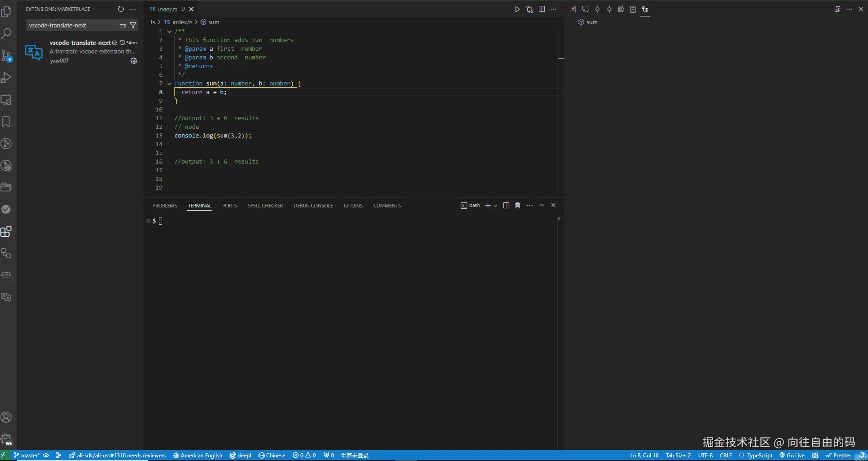Kill the terminal with the trash icon
Viewport: 868px width, 461px height.
coord(517,205)
